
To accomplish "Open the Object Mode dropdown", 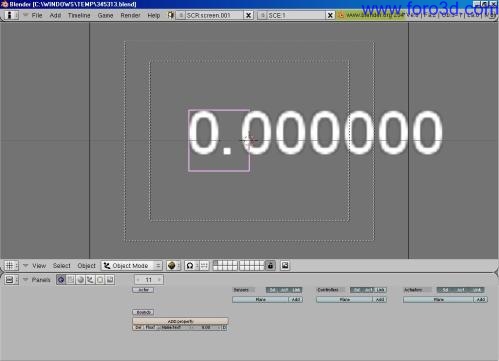I will 132,266.
